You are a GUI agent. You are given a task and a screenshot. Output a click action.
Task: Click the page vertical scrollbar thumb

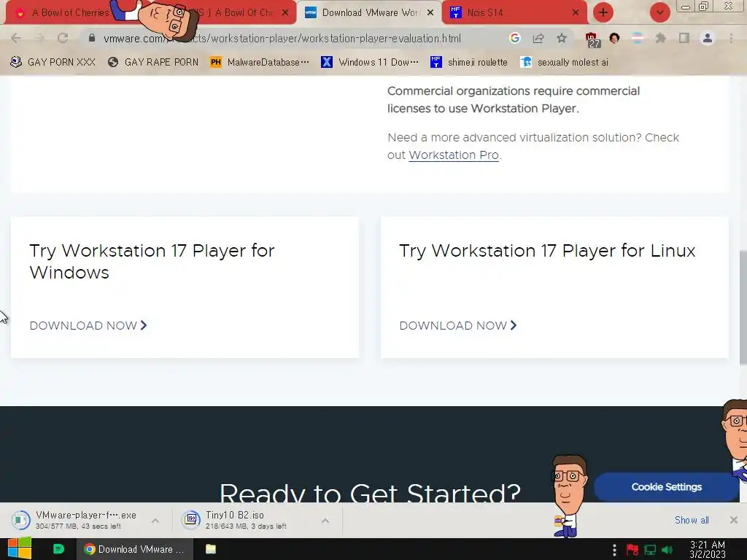pyautogui.click(x=743, y=308)
